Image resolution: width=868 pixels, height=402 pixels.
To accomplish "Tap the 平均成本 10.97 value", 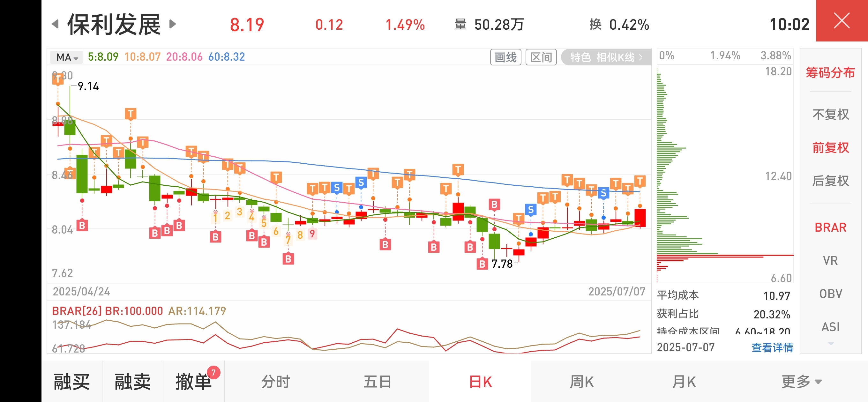I will (x=777, y=296).
